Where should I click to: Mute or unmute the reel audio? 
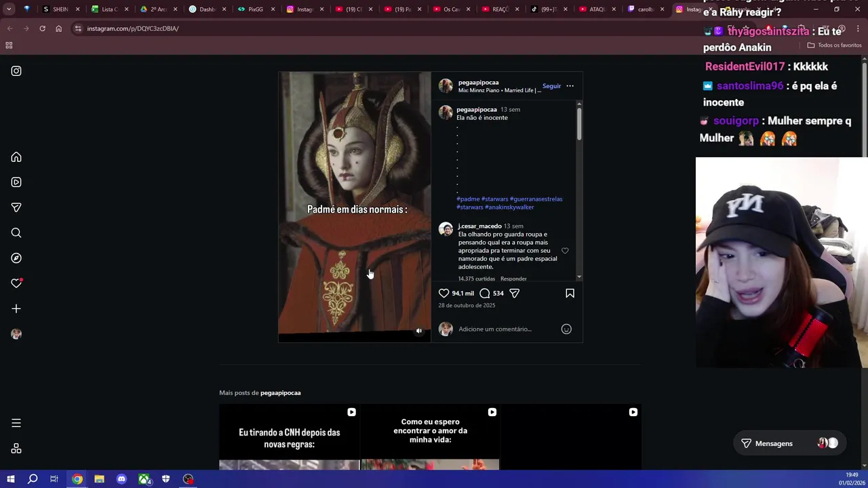click(x=419, y=331)
